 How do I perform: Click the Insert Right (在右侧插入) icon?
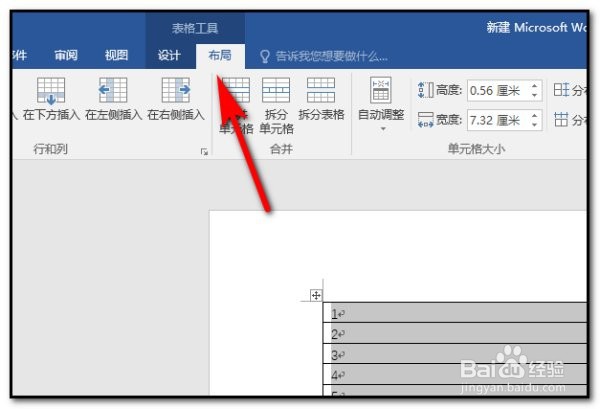(x=176, y=90)
